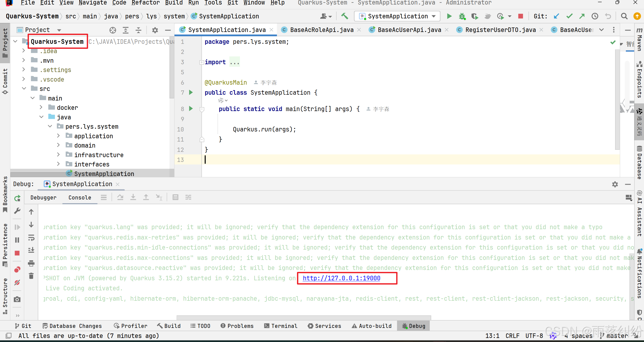Viewport: 644px width, 342px height.
Task: Click the Build hammer icon
Action: click(x=345, y=16)
